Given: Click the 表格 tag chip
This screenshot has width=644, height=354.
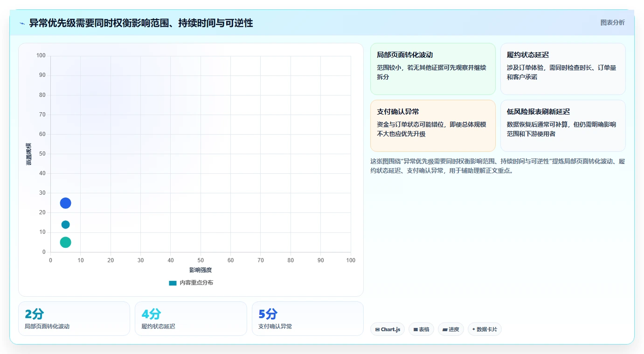Looking at the screenshot, I should tap(421, 329).
